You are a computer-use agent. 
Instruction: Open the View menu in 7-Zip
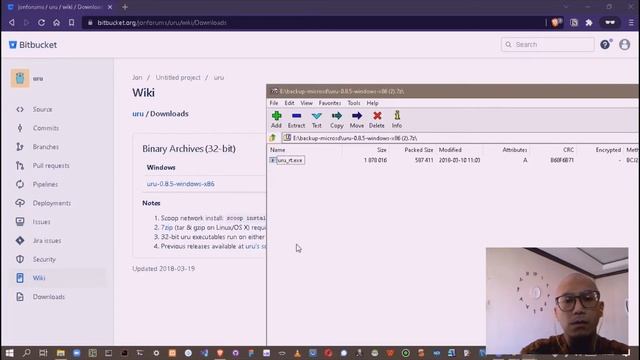(x=307, y=103)
